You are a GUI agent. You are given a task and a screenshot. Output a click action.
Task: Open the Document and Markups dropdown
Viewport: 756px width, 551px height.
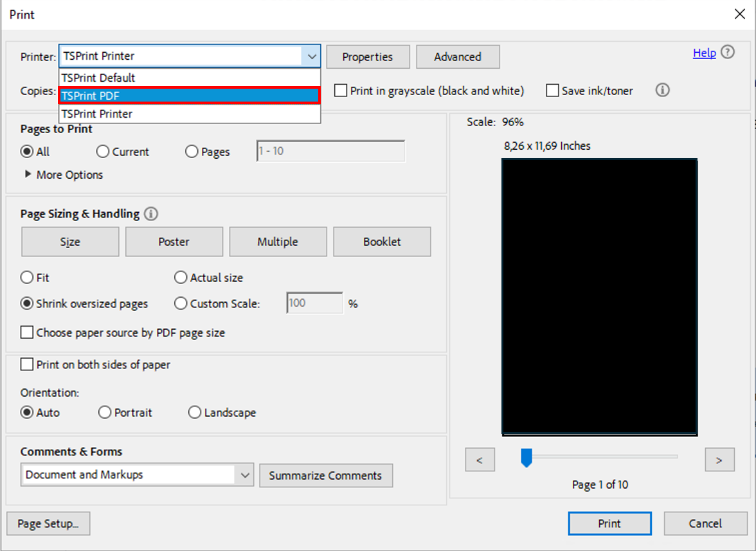(x=137, y=475)
